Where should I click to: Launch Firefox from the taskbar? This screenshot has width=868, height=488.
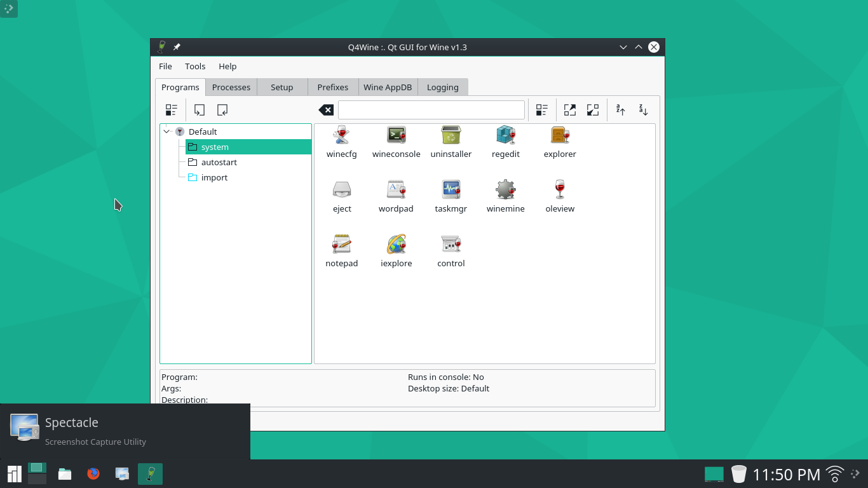click(x=93, y=474)
